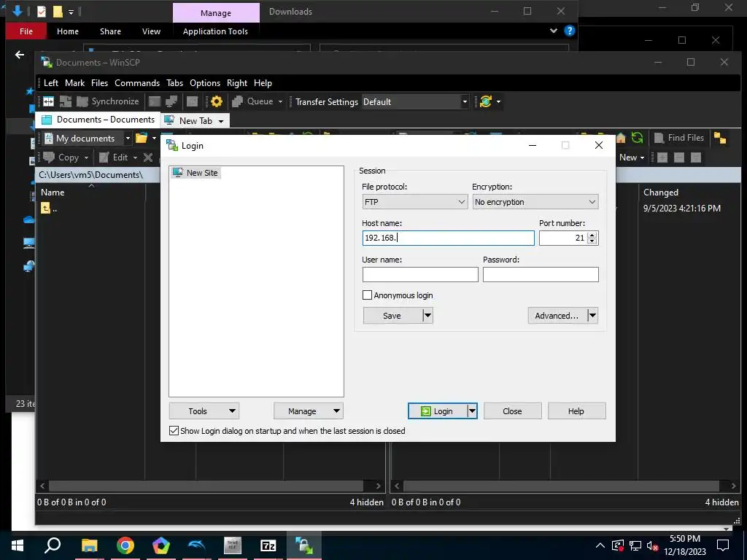Open the Options menu
The width and height of the screenshot is (747, 560).
pyautogui.click(x=205, y=83)
